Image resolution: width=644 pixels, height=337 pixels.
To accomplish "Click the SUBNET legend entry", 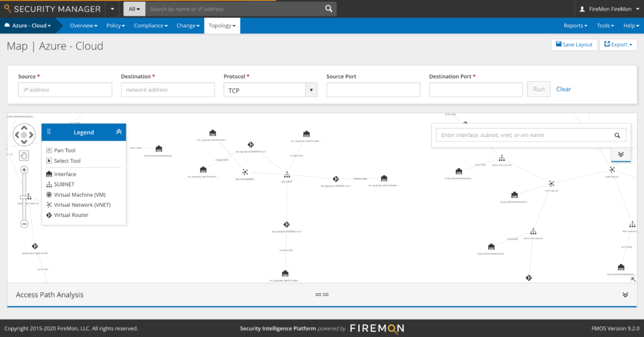I will 60,184.
